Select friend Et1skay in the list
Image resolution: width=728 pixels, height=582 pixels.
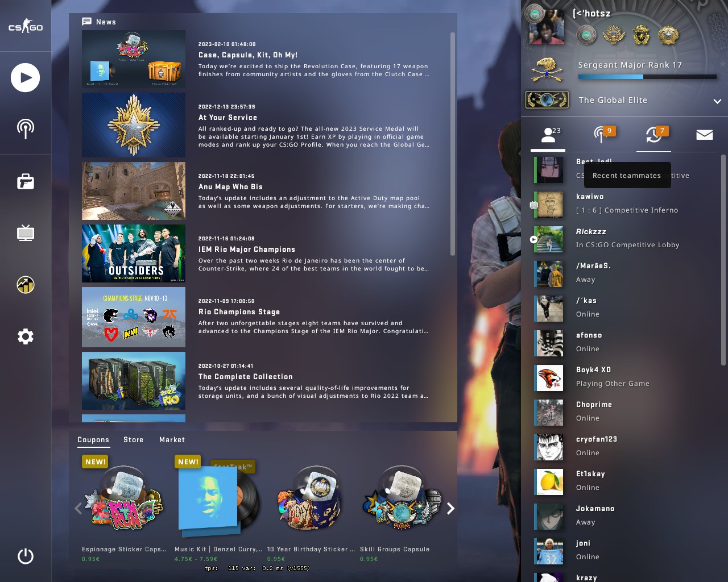[626, 481]
